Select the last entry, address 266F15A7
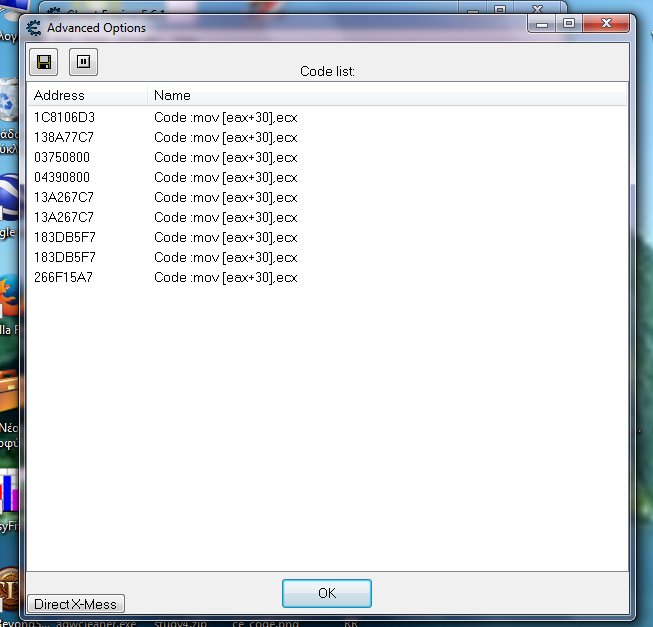The width and height of the screenshot is (653, 627). (x=64, y=277)
